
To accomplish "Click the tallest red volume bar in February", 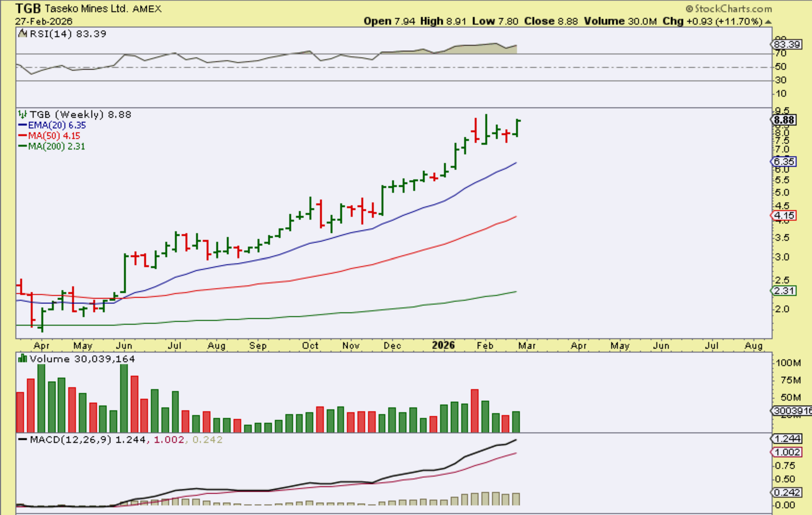I will [474, 411].
